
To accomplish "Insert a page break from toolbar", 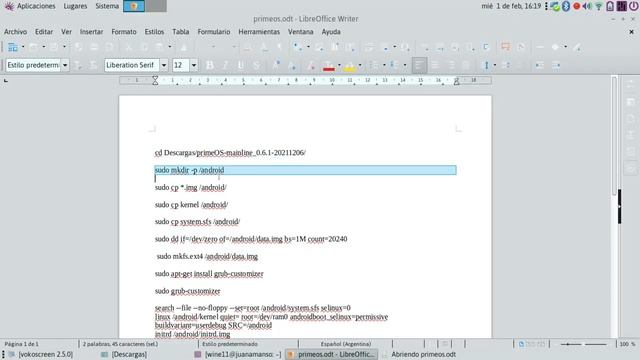I will 369,47.
